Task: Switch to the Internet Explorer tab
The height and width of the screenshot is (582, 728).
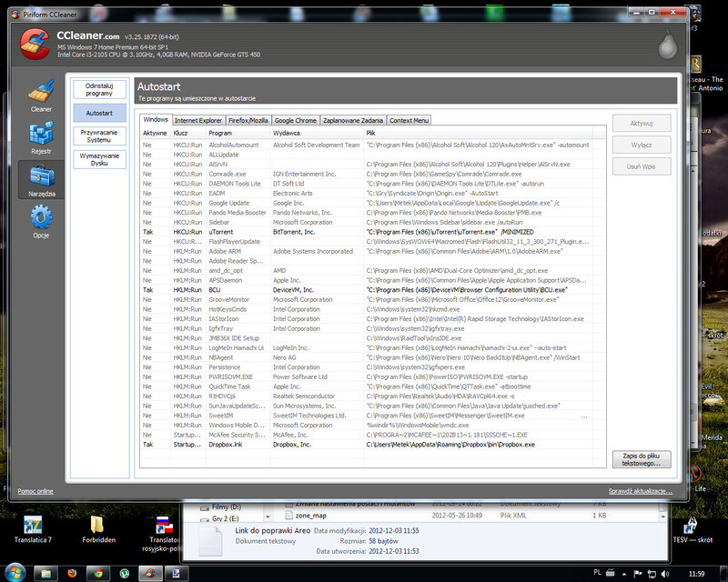Action: coord(198,120)
